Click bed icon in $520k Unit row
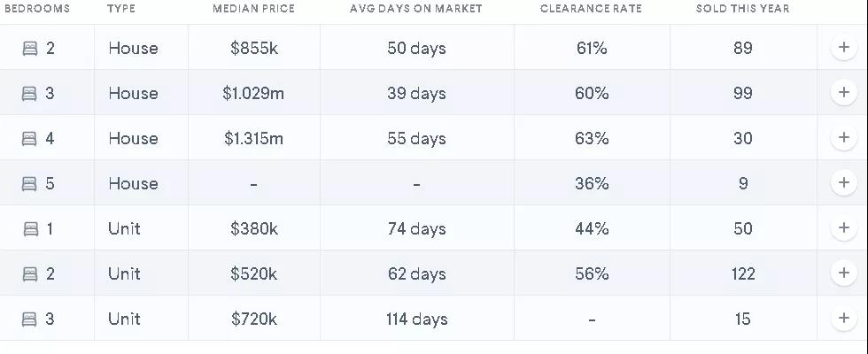This screenshot has width=868, height=354. pos(30,274)
